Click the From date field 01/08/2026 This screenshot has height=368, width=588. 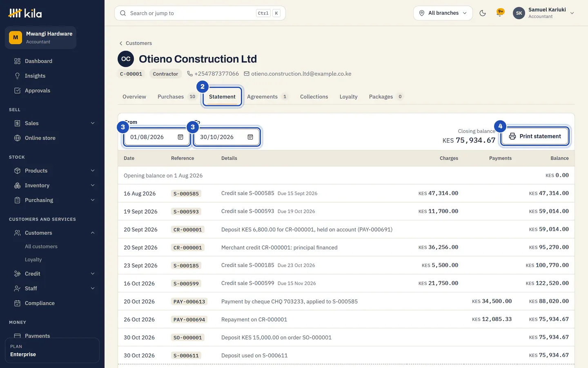pyautogui.click(x=157, y=137)
